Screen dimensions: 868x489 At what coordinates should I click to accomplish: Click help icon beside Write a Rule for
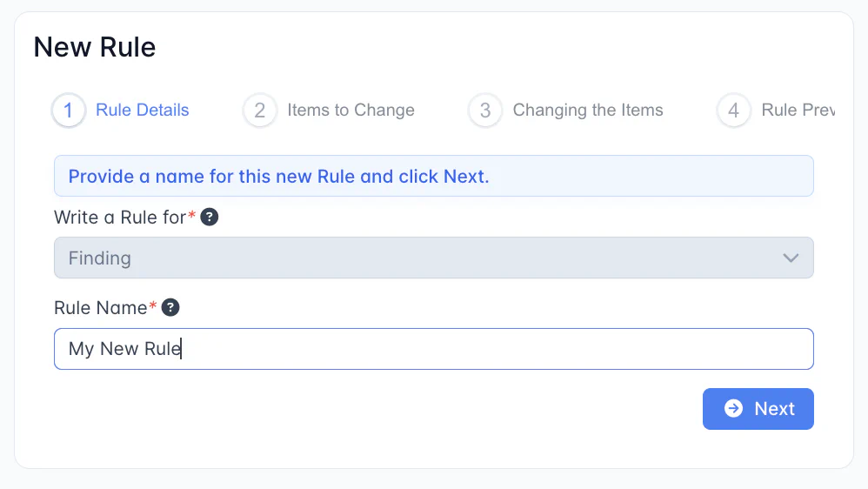point(210,217)
